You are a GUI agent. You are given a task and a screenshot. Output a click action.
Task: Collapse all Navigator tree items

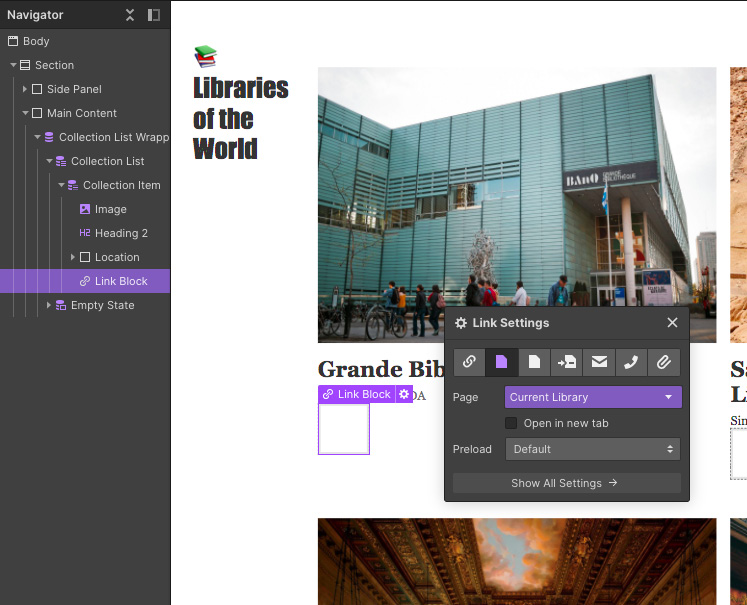click(x=130, y=15)
